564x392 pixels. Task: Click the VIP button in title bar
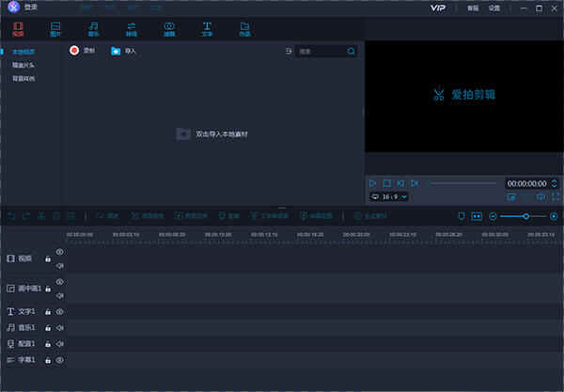tap(437, 8)
